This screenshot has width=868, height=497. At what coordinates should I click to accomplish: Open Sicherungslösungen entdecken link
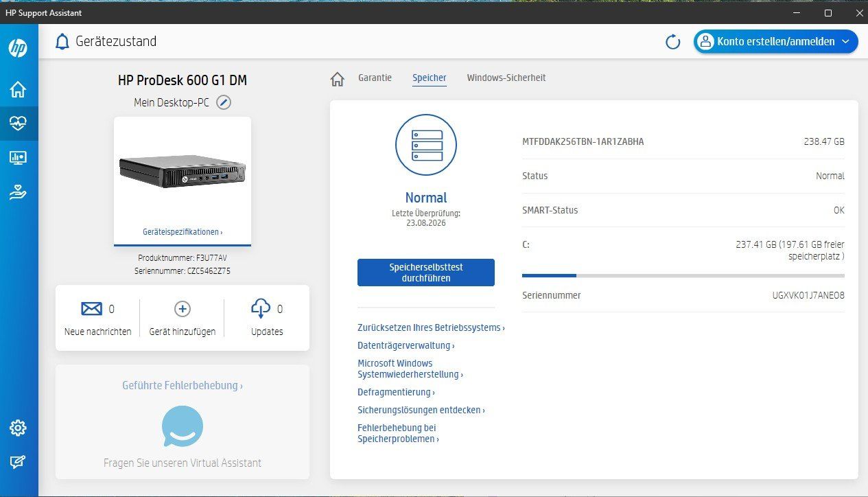click(x=421, y=410)
